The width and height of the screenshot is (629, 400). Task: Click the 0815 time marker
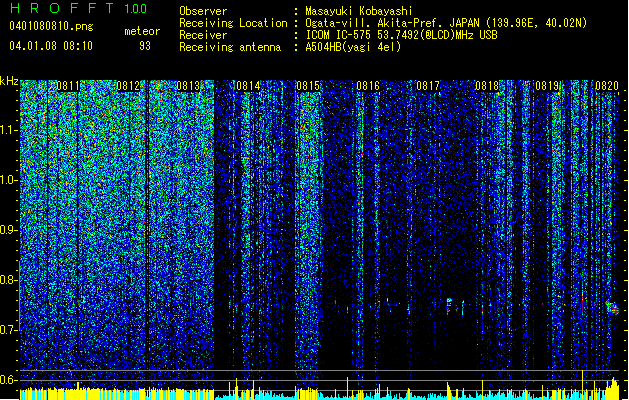coord(308,86)
